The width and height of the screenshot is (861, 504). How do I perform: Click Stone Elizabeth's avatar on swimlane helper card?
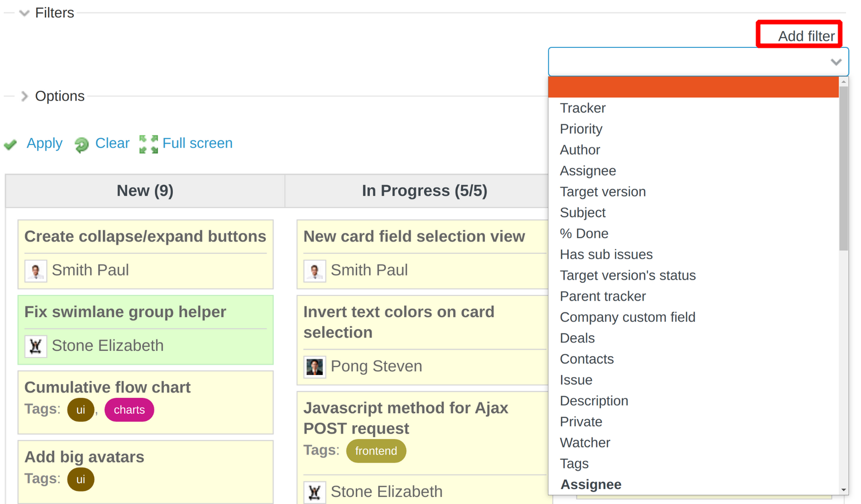(35, 346)
